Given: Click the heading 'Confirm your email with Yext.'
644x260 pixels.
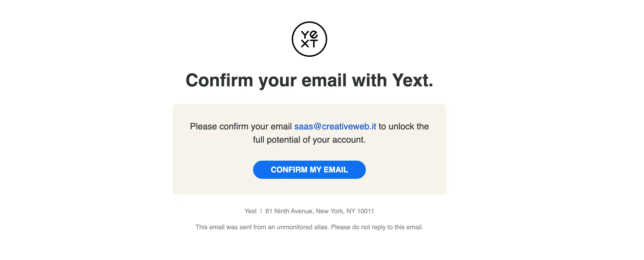Looking at the screenshot, I should [309, 80].
